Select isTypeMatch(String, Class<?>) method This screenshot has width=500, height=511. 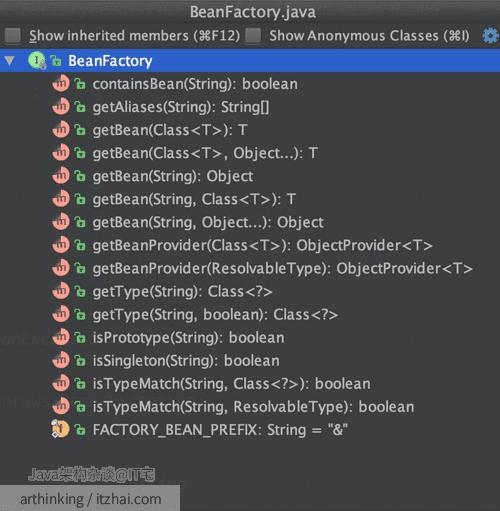[232, 383]
